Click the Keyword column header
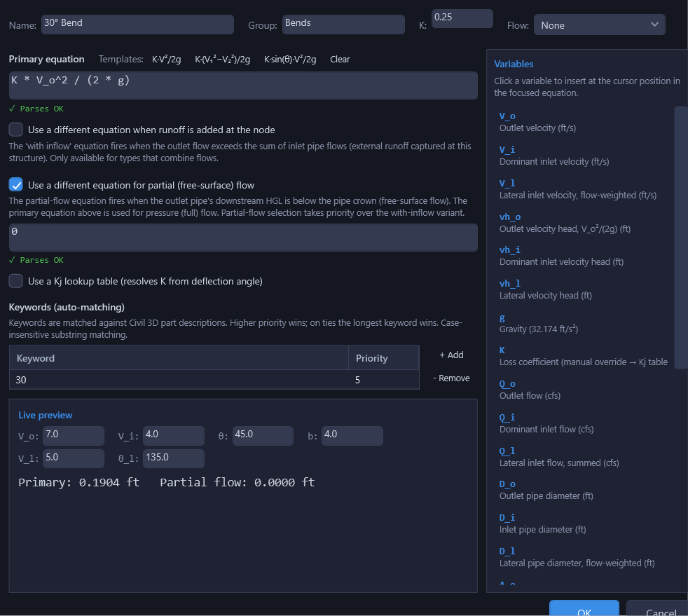The image size is (688, 616). [179, 358]
